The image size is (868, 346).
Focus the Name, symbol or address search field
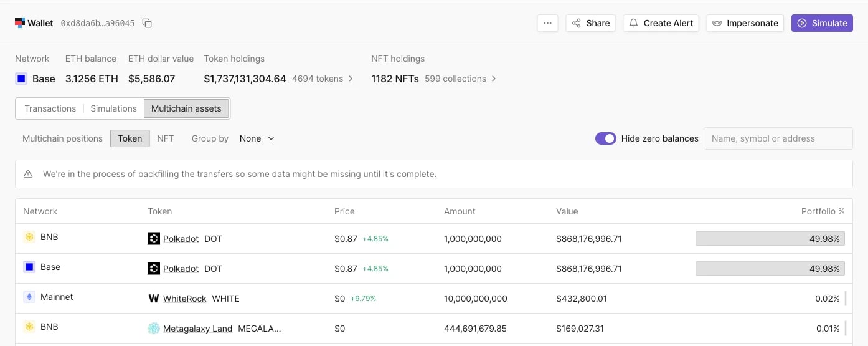[x=778, y=138]
